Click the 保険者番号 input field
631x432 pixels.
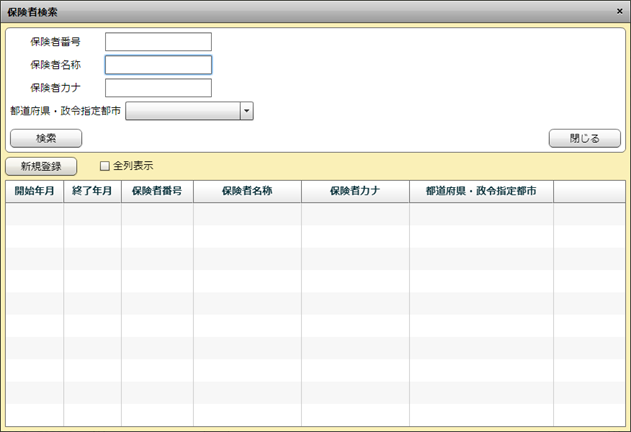158,42
